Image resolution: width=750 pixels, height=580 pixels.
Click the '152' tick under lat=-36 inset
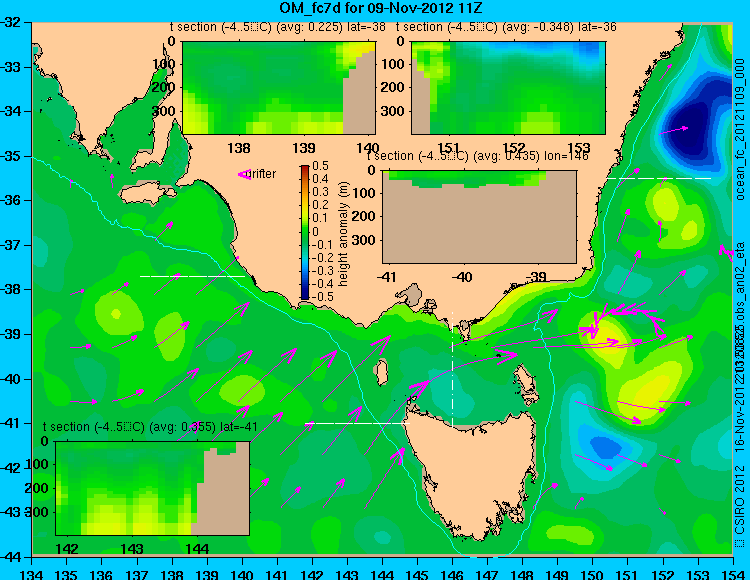514,148
